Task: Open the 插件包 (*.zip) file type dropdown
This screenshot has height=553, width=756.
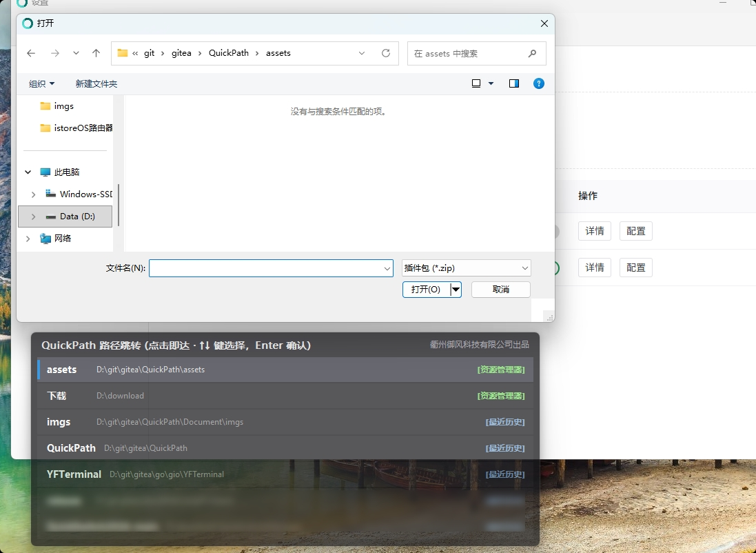Action: pos(467,268)
